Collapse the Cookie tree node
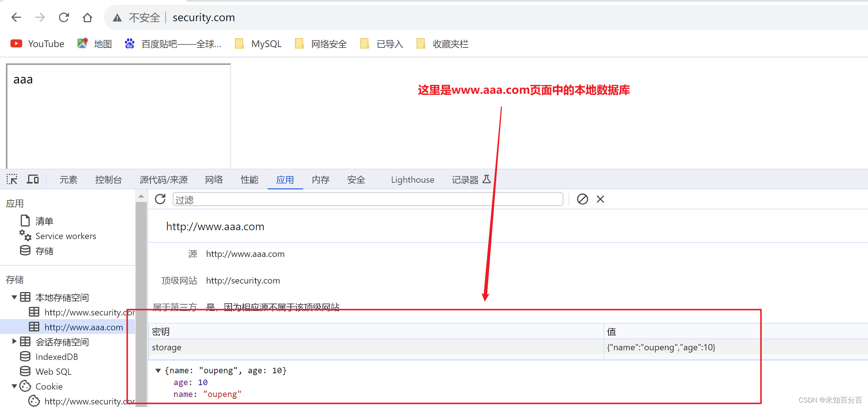868x407 pixels. point(14,386)
